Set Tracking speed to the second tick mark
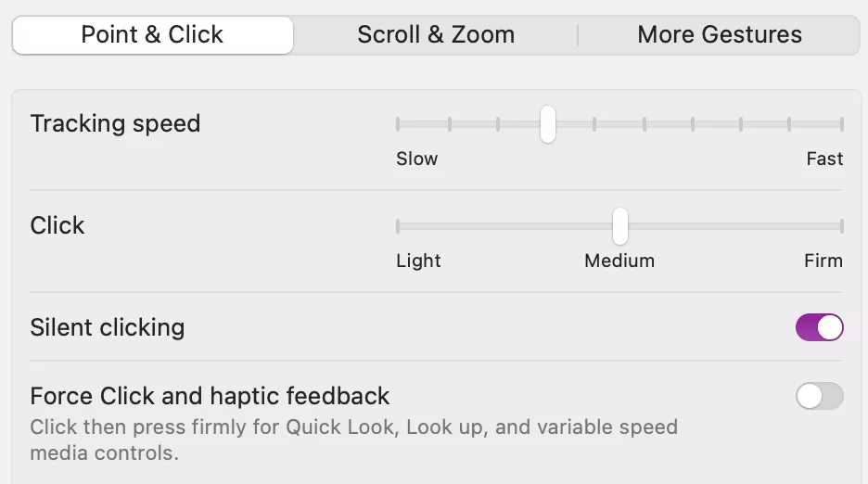 [x=450, y=123]
